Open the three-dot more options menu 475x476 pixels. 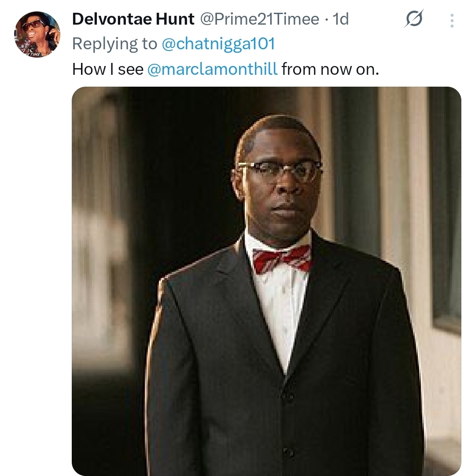click(452, 20)
